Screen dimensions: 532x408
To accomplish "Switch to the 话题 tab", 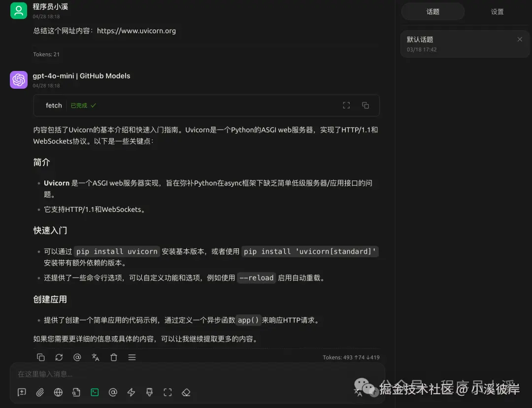I will point(433,12).
